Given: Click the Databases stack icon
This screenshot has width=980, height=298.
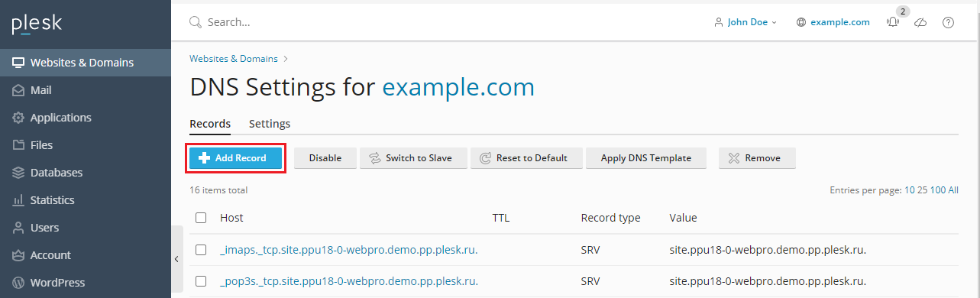Looking at the screenshot, I should pyautogui.click(x=18, y=173).
